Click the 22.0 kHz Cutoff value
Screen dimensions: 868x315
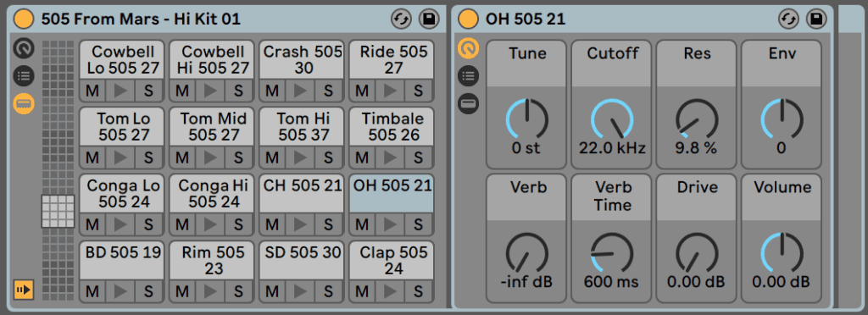pos(612,148)
